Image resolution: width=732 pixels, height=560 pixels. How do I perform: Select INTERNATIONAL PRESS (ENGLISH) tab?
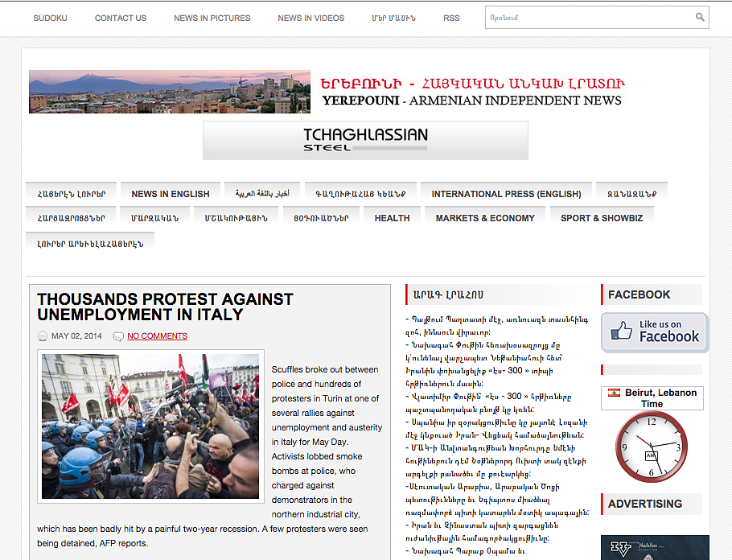click(x=506, y=194)
